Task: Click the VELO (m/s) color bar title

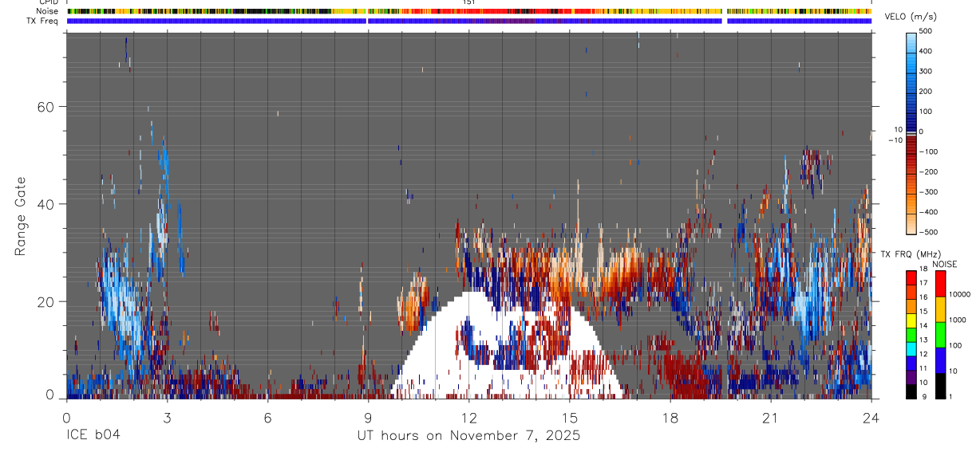Action: point(912,17)
